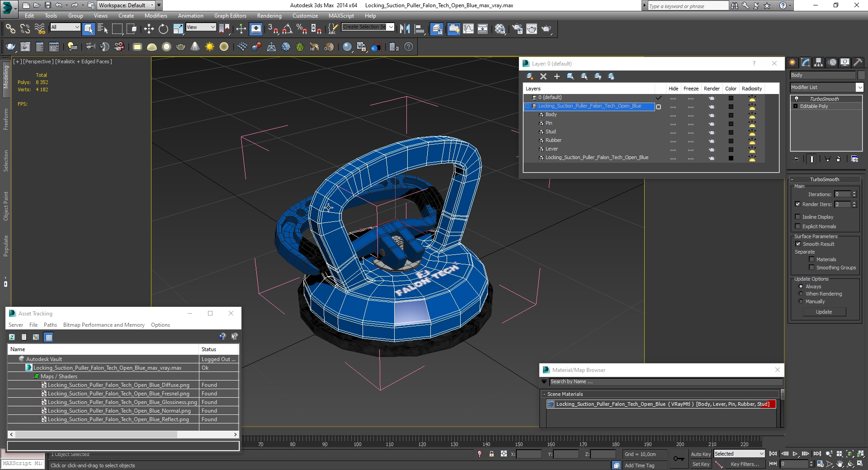Click the TurboSmooth Update button

824,312
